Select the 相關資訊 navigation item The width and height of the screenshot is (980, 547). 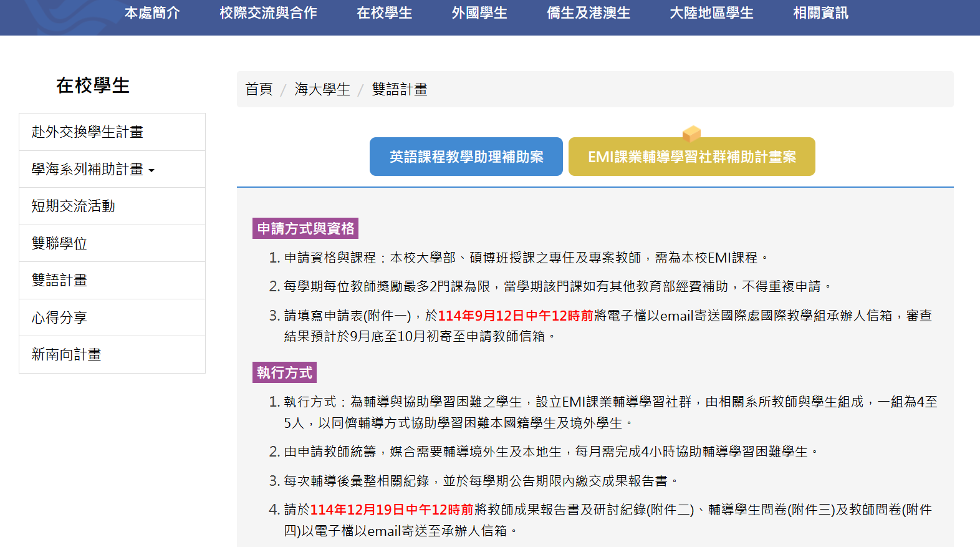820,13
